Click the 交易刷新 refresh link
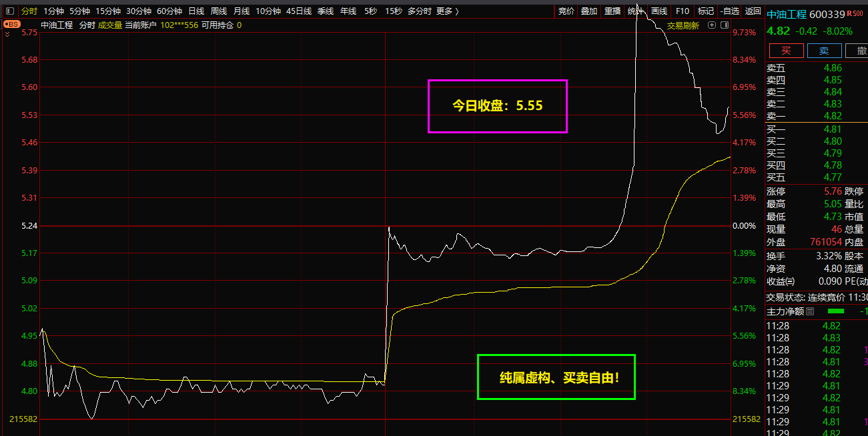Viewport: 868px width, 436px height. point(683,25)
